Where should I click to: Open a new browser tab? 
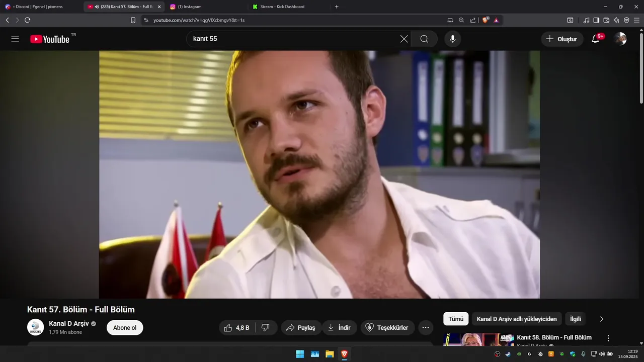point(337,7)
